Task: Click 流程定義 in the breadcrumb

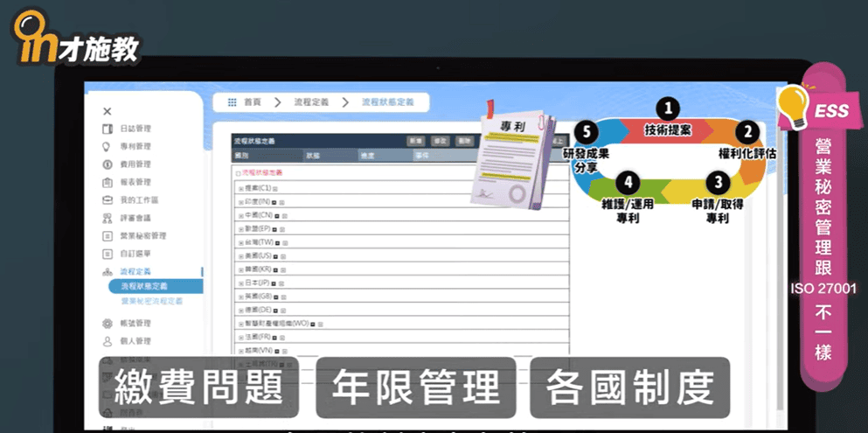Action: 312,102
